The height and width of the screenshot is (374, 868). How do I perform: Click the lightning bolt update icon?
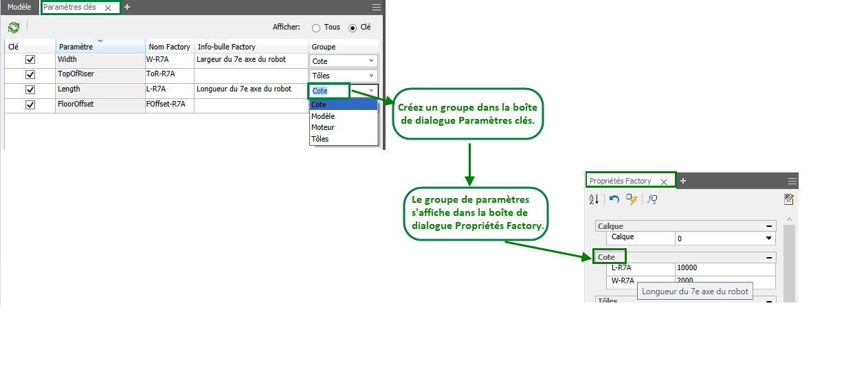[632, 199]
